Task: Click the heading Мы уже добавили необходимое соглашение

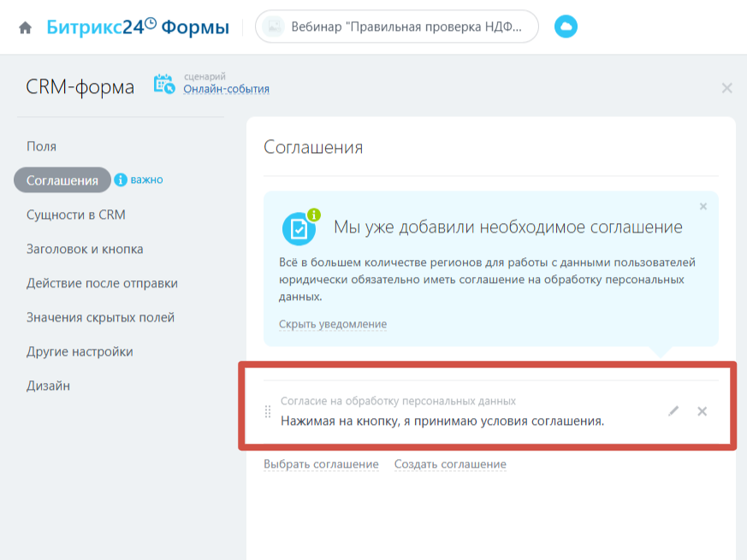Action: (508, 227)
